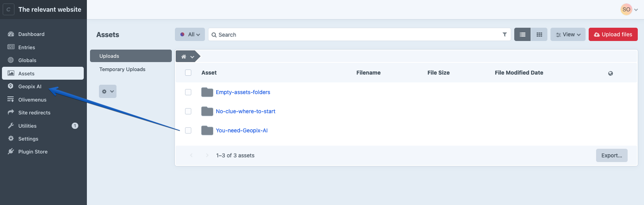
Task: Select the You-need-Geopix-AI checkbox
Action: tap(188, 130)
